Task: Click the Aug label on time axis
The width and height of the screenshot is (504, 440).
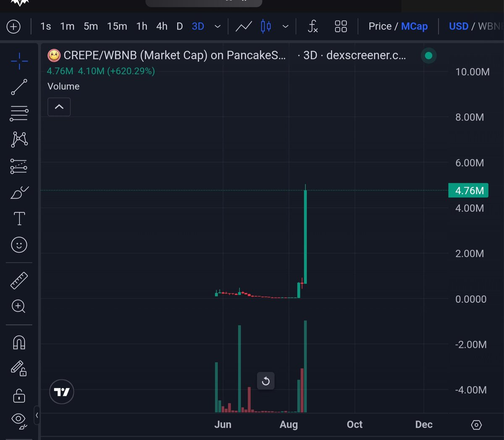Action: (289, 424)
